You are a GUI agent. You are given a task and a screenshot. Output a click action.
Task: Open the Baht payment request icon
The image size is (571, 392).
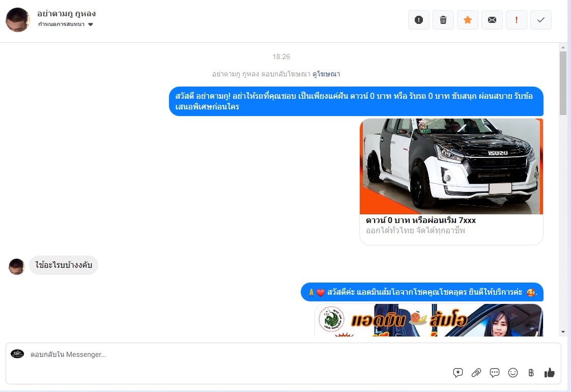[531, 372]
